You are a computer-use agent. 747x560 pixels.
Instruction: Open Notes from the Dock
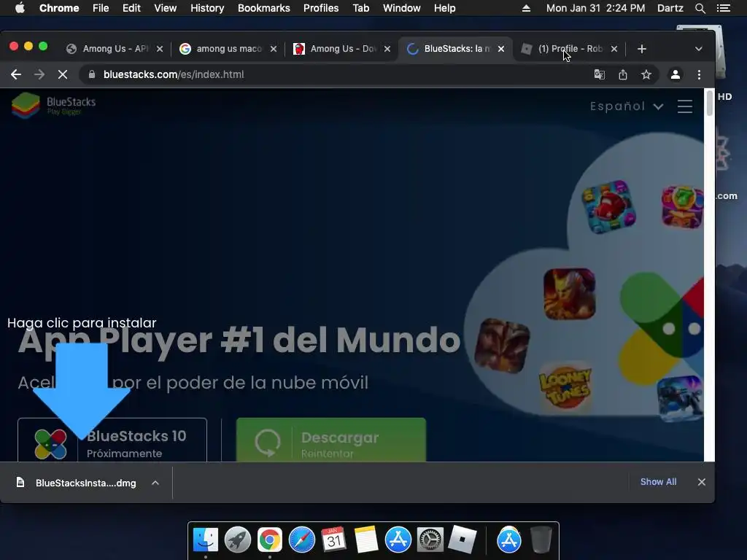tap(366, 540)
